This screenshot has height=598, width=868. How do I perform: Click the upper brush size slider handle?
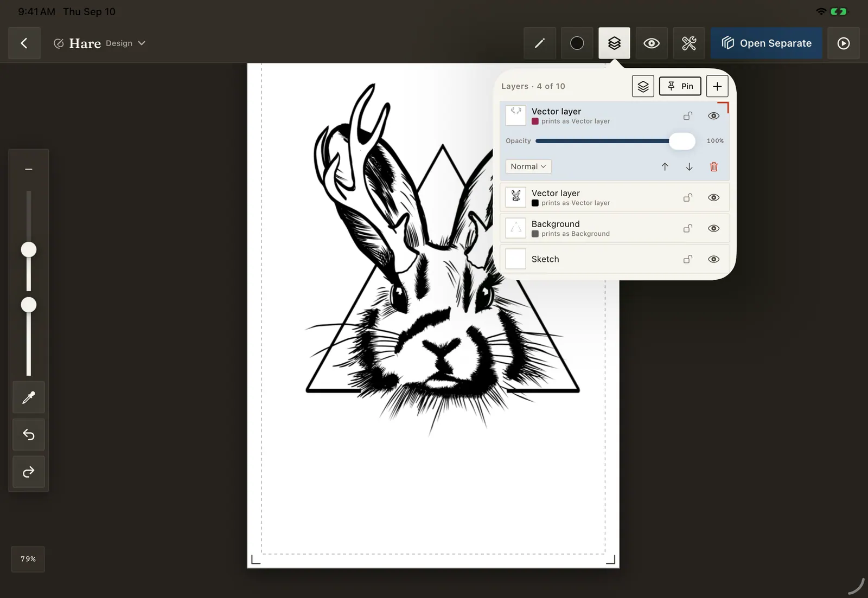point(29,250)
